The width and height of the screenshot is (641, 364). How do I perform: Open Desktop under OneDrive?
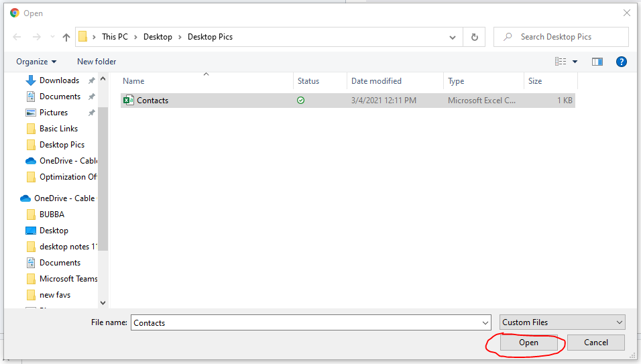pos(54,231)
